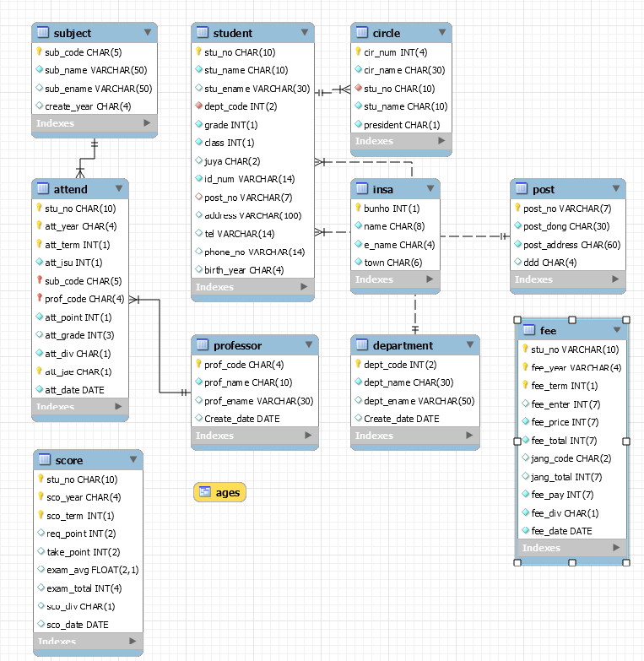644x661 pixels.
Task: Click the score table icon
Action: click(x=45, y=459)
